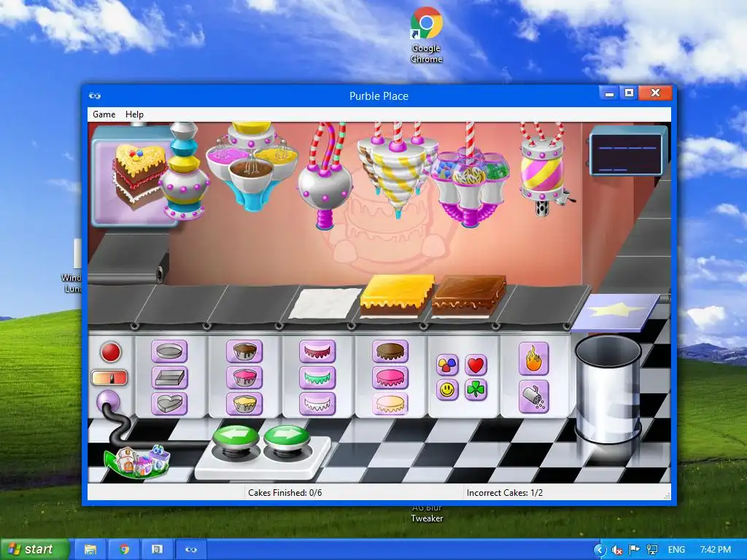The height and width of the screenshot is (560, 747).
Task: Choose the pink strawberry batter bowl button
Action: coord(244,378)
